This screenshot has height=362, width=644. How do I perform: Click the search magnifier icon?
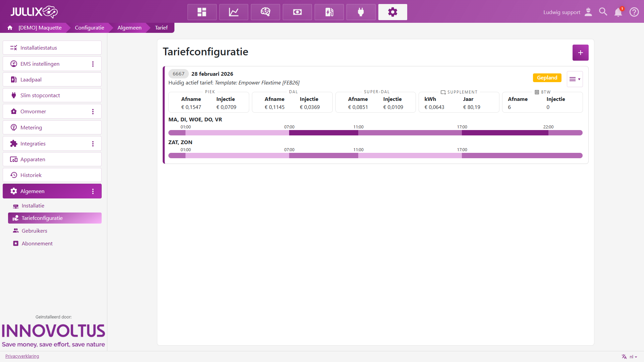tap(603, 12)
